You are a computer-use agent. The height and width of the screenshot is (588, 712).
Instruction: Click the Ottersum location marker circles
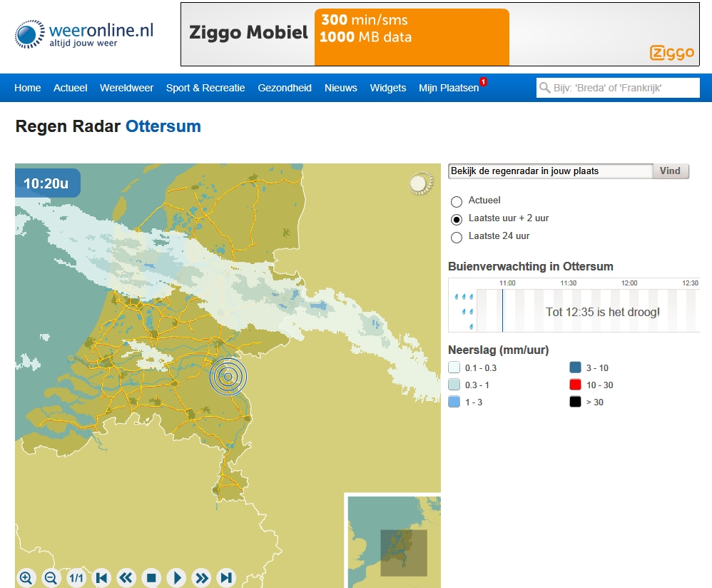point(228,376)
